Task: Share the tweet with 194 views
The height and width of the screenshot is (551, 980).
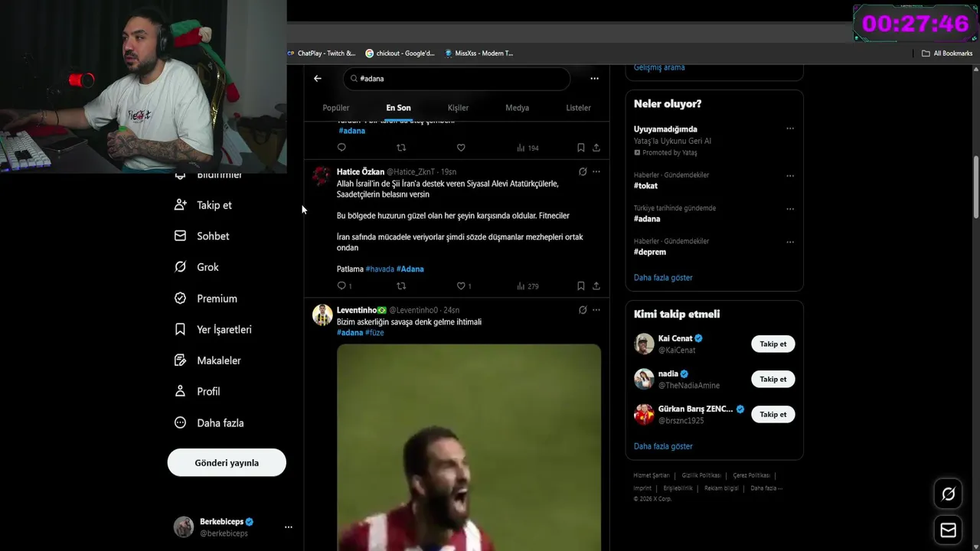Action: [596, 148]
